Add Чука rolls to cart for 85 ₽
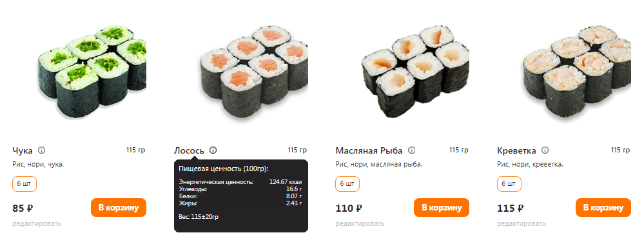 point(119,207)
